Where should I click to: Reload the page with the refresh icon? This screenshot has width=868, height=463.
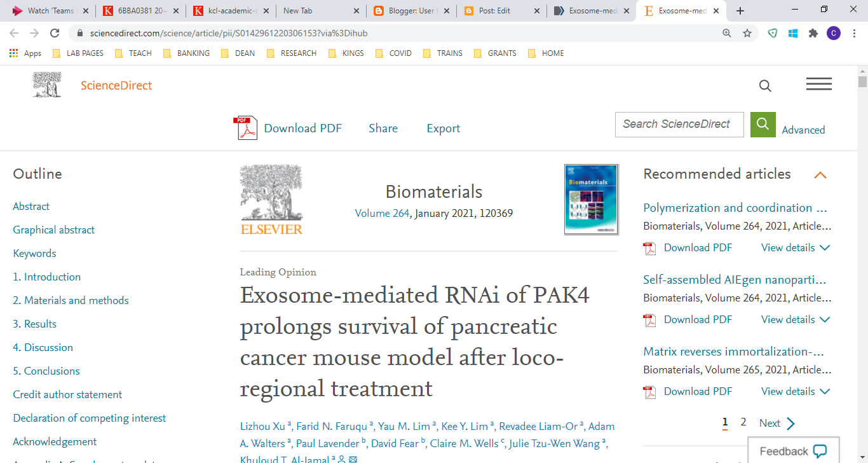(x=55, y=33)
